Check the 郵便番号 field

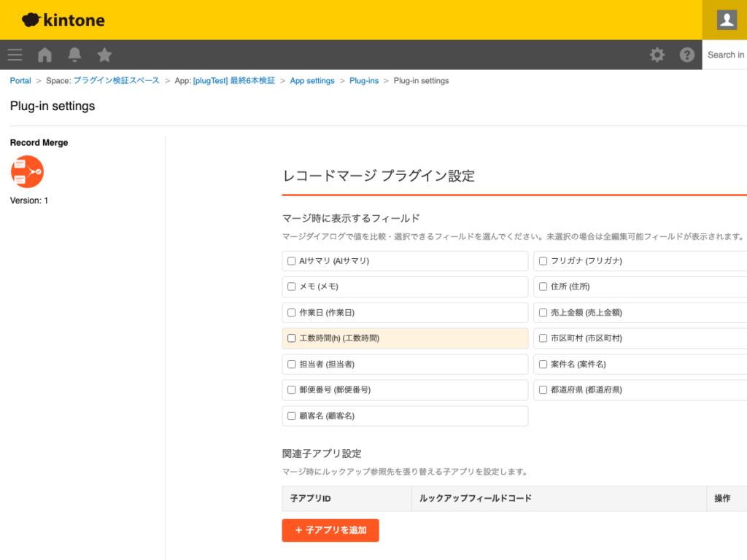coord(292,389)
